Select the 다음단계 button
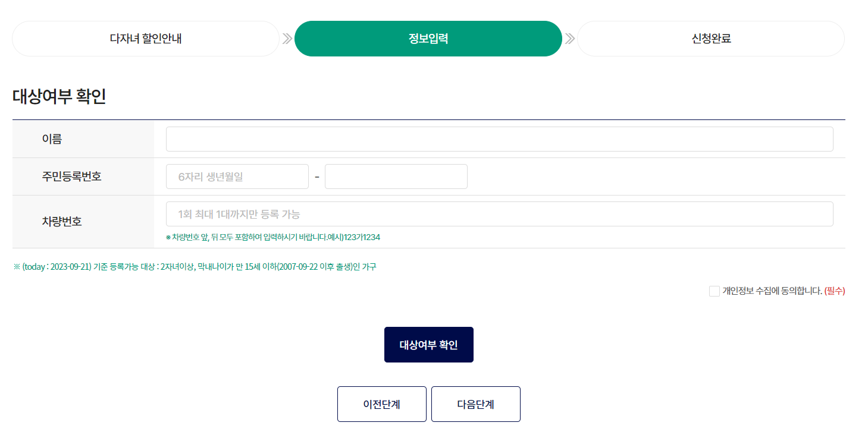 pos(475,404)
